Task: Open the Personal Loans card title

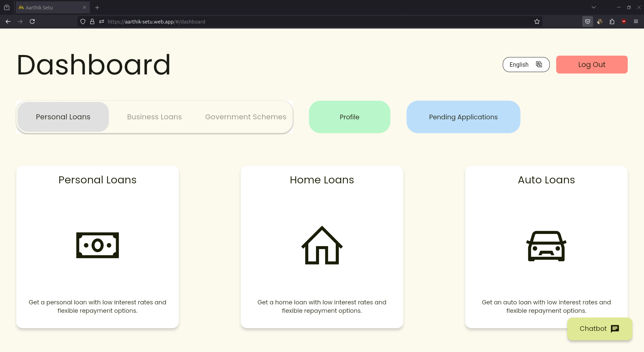Action: (98, 180)
